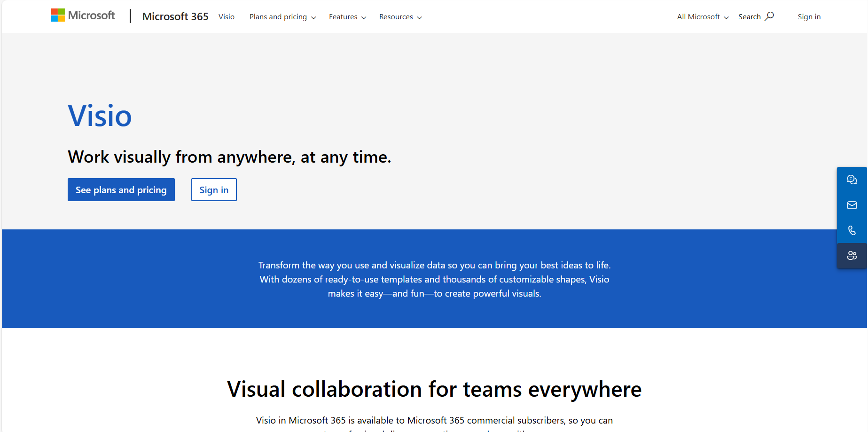Click 'Transform the way you use' paragraph

434,279
